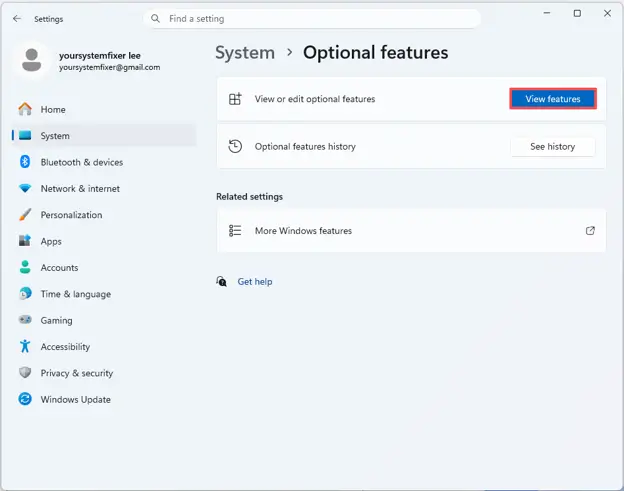
Task: Click the System breadcrumb link
Action: 245,53
